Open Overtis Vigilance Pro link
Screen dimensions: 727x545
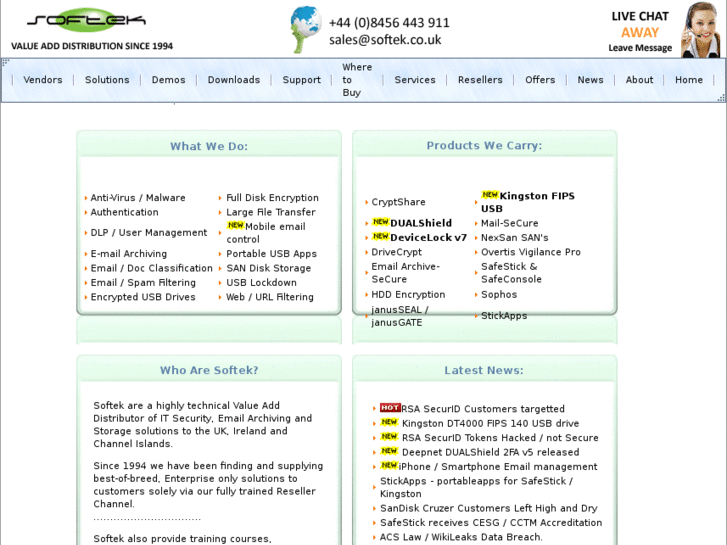(530, 252)
